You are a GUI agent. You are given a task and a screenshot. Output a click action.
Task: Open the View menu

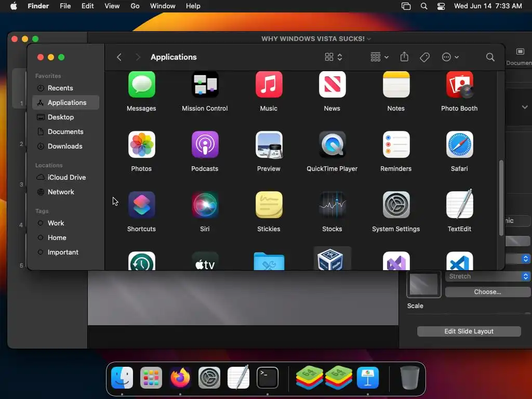[x=112, y=6]
